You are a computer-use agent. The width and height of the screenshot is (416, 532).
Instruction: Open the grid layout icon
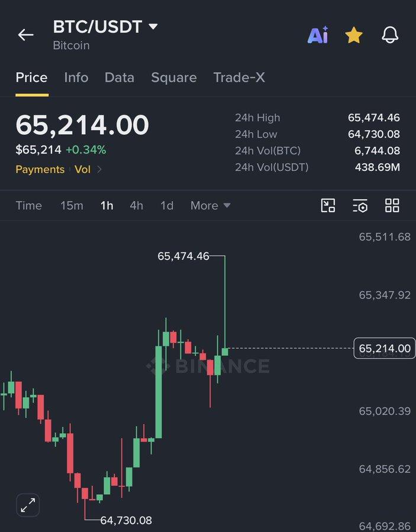pyautogui.click(x=392, y=205)
